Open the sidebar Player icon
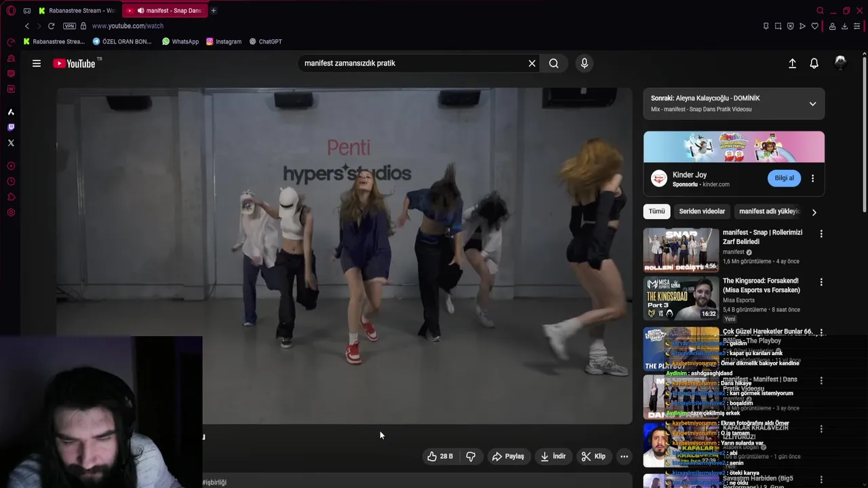The height and width of the screenshot is (488, 868). (x=11, y=166)
